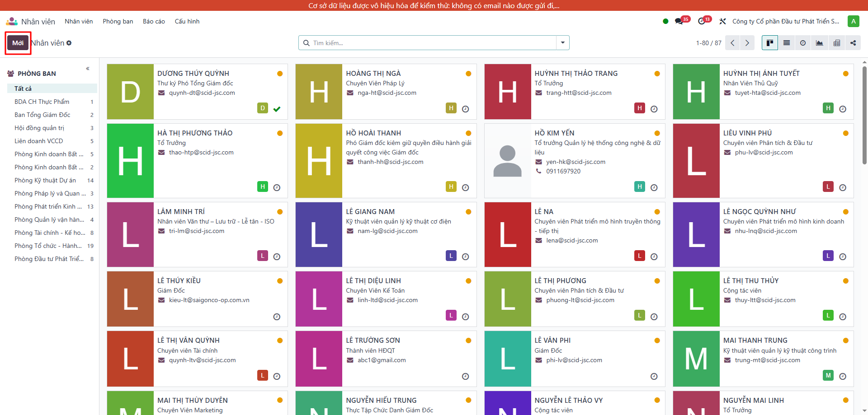Click user avatar badge on LIÊU VINH PHÚ card
Viewport: 868px width, 415px height.
[x=828, y=187]
